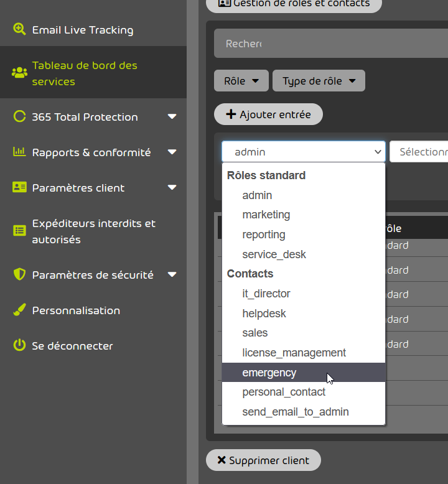This screenshot has width=448, height=484.
Task: Select the service_desk role option
Action: click(304, 254)
